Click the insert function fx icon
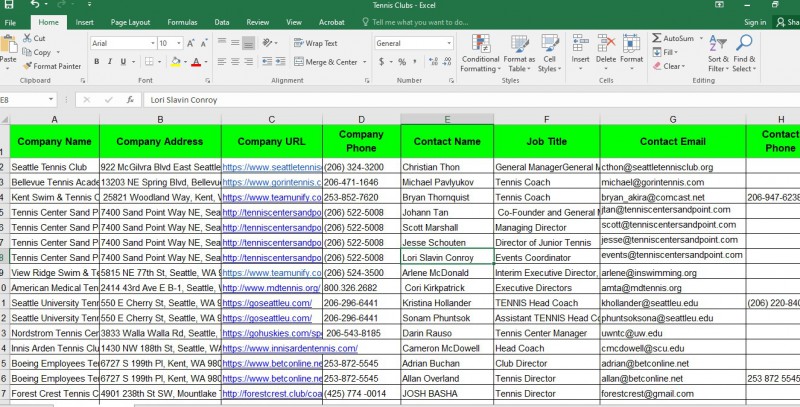This screenshot has height=407, width=800. (x=130, y=100)
